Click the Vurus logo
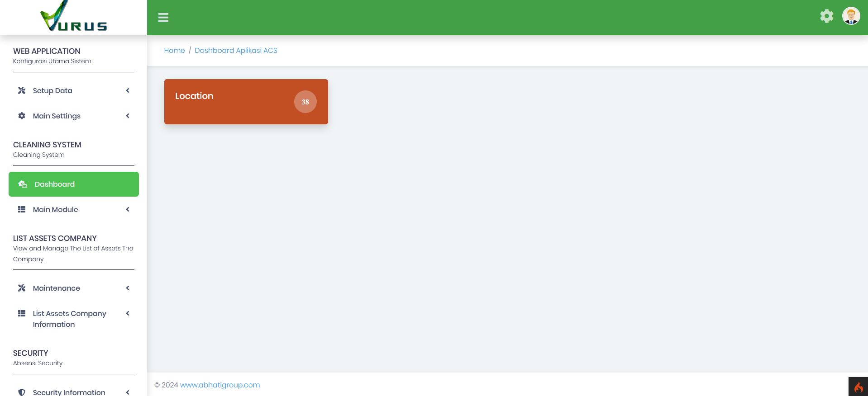The height and width of the screenshot is (396, 868). coord(74,16)
